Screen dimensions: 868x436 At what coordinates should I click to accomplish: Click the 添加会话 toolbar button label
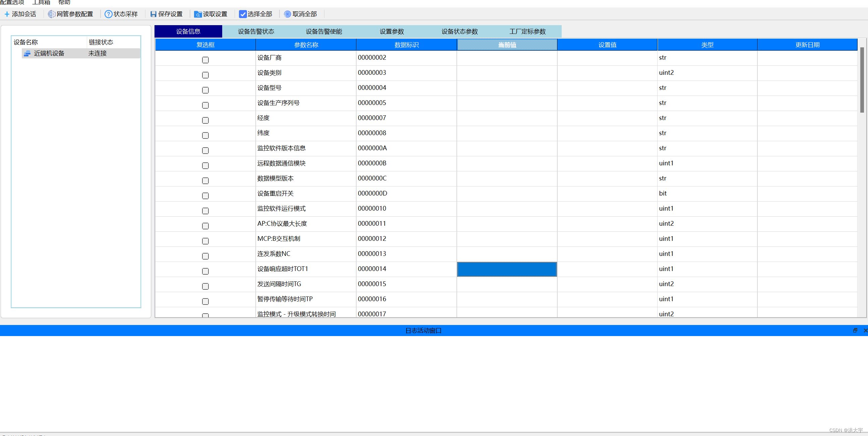(24, 14)
